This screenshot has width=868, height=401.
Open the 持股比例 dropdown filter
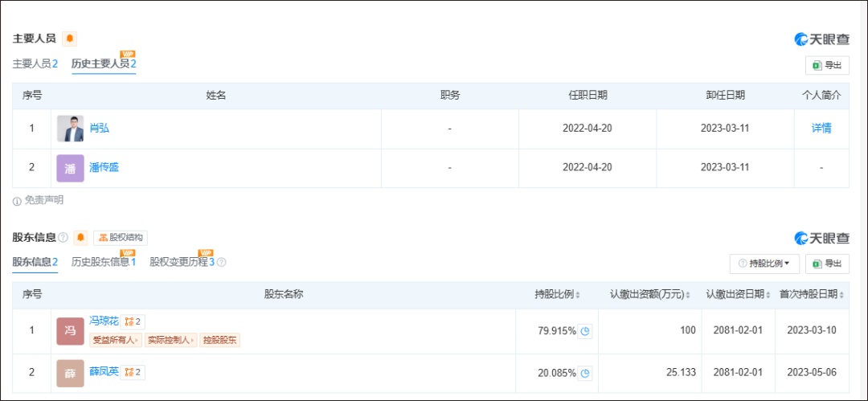point(764,263)
